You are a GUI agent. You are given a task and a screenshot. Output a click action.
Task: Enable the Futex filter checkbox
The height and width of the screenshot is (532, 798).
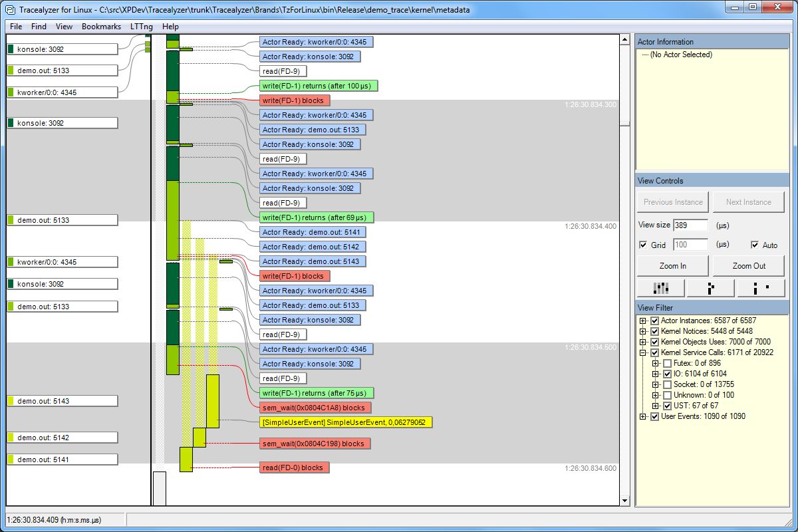tap(667, 363)
